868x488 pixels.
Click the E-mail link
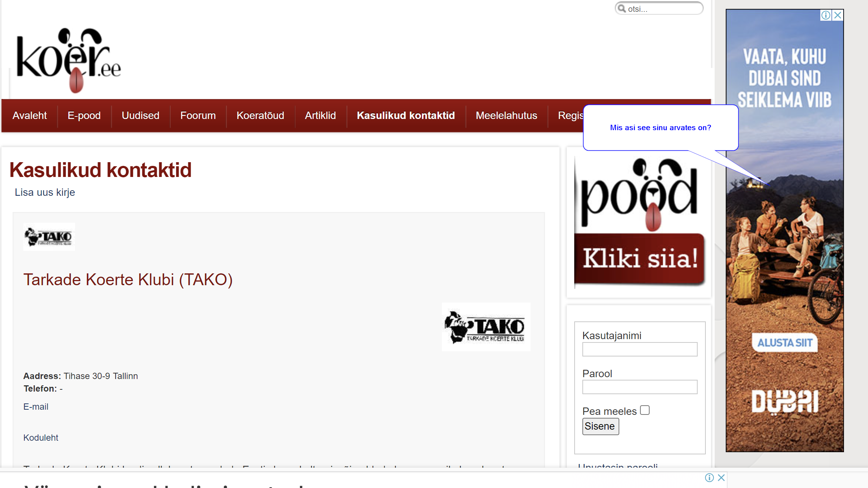36,407
